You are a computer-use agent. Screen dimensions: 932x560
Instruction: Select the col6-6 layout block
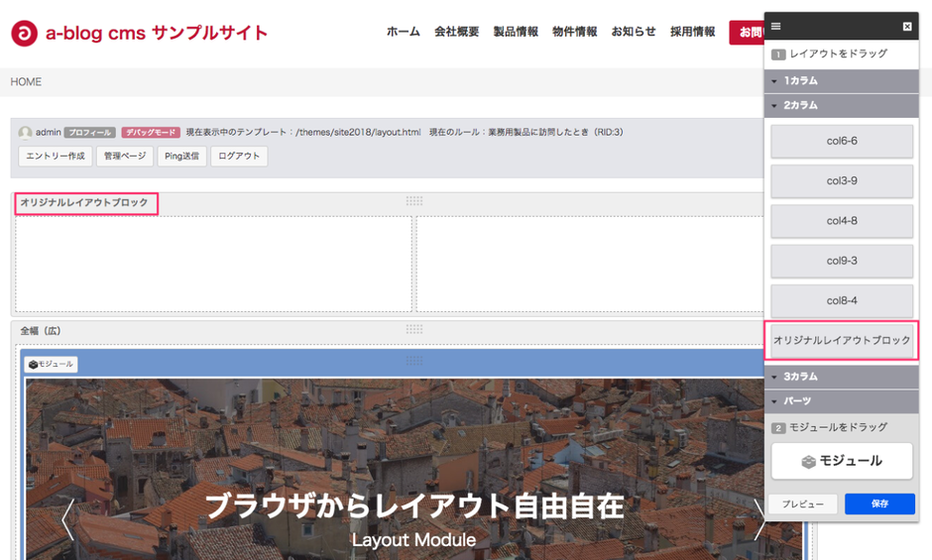pos(842,141)
